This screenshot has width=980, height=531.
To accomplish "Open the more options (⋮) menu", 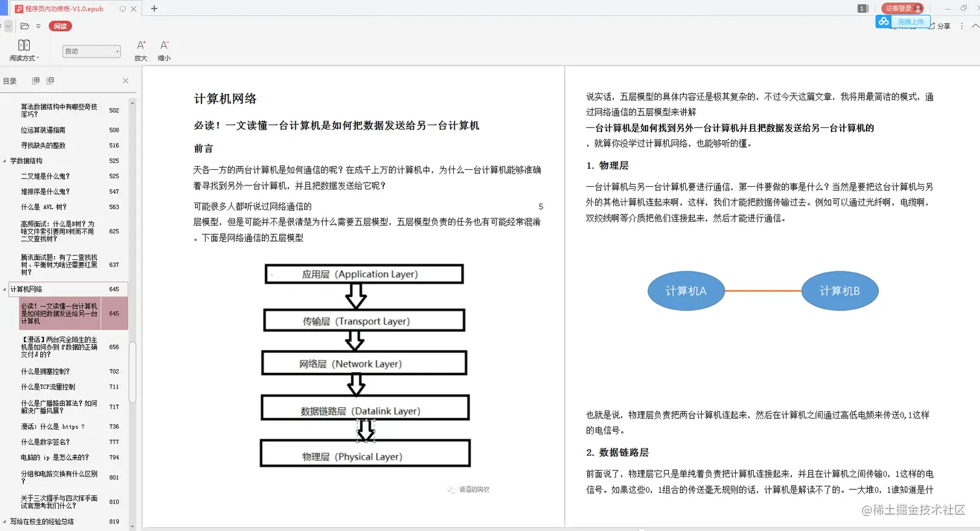I will [961, 27].
